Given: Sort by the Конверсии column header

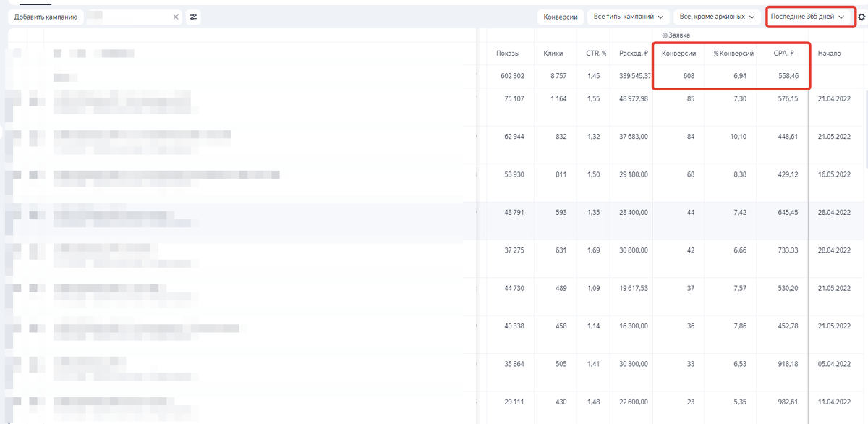Looking at the screenshot, I should click(679, 53).
